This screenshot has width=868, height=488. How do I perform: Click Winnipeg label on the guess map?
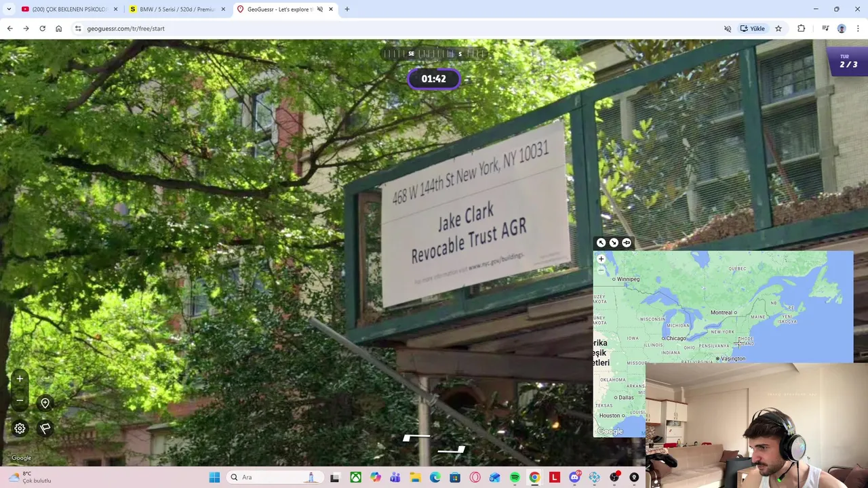pyautogui.click(x=627, y=279)
